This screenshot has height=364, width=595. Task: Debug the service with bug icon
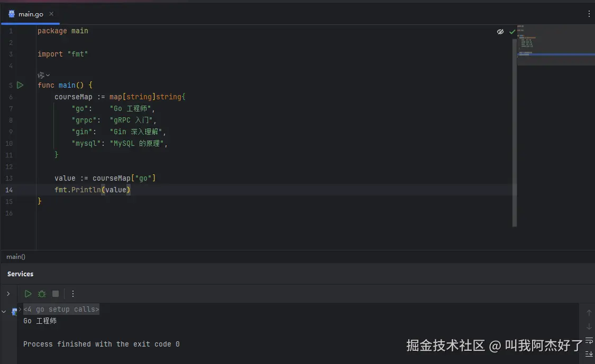[x=42, y=294]
